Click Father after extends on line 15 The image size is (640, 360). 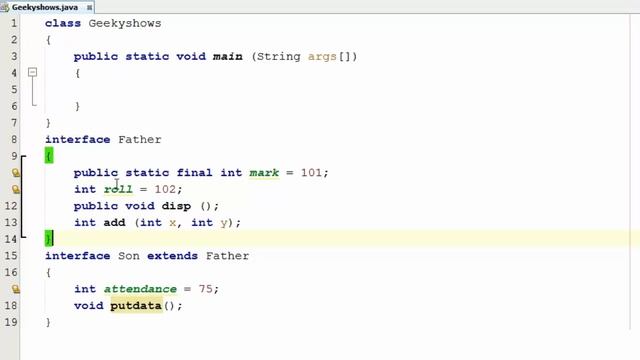click(x=227, y=256)
